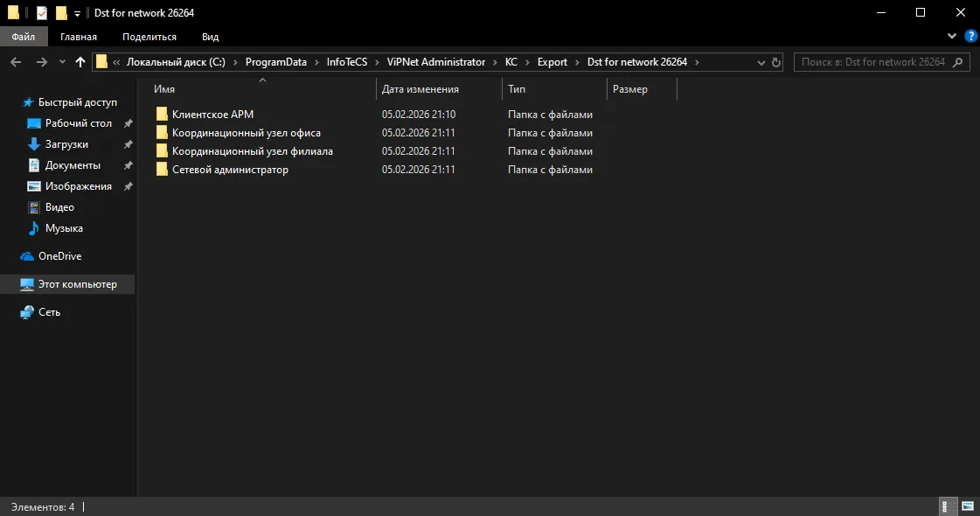
Task: Expand the ribbon with the chevron
Action: coord(952,36)
